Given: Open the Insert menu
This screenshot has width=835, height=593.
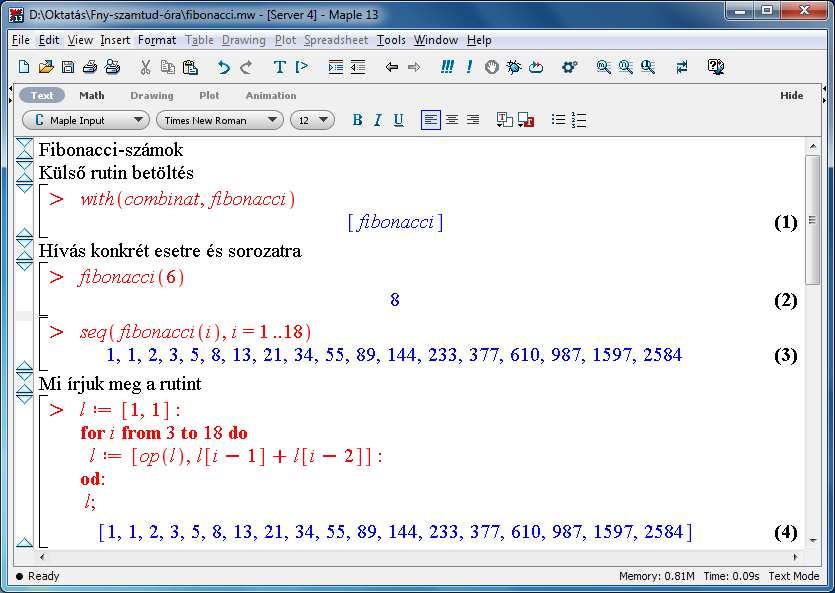Looking at the screenshot, I should pos(115,40).
